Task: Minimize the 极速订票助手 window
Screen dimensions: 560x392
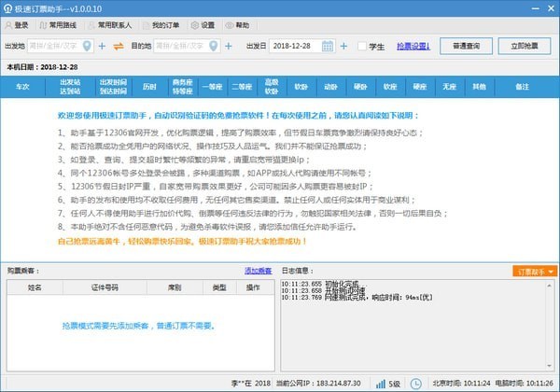Action: click(x=536, y=8)
